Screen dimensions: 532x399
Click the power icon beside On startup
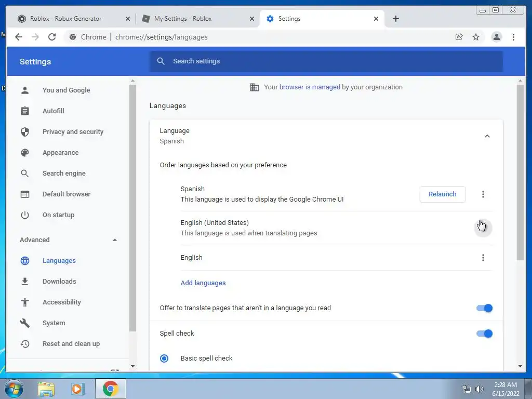(x=25, y=215)
